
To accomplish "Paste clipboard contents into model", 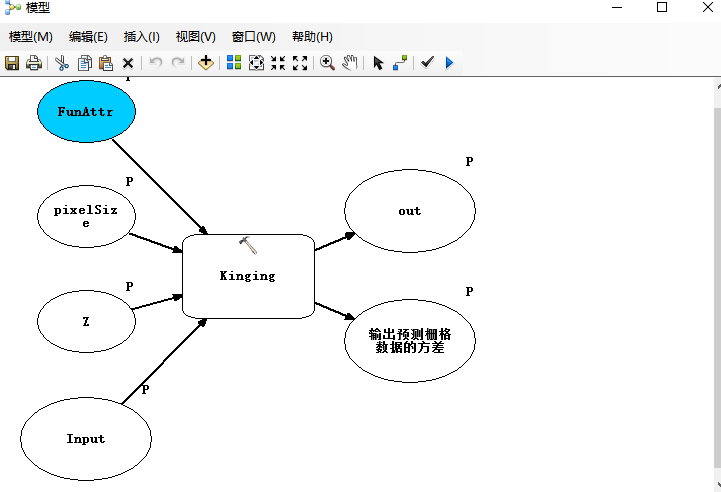I will point(106,63).
